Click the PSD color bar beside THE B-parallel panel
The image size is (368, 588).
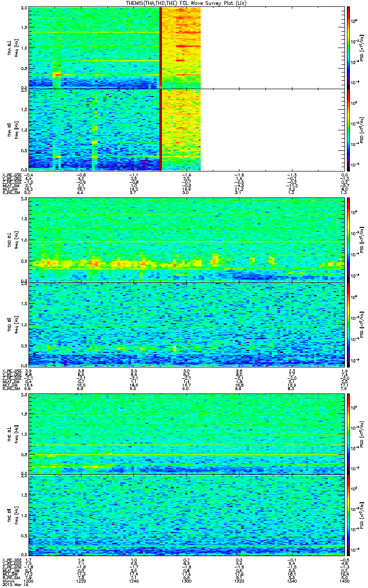click(349, 514)
